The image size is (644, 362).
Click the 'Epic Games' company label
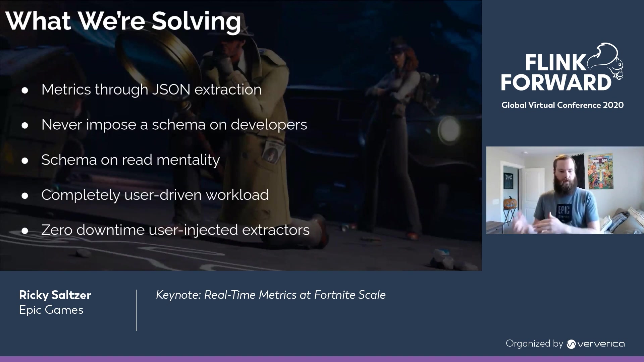coord(51,310)
